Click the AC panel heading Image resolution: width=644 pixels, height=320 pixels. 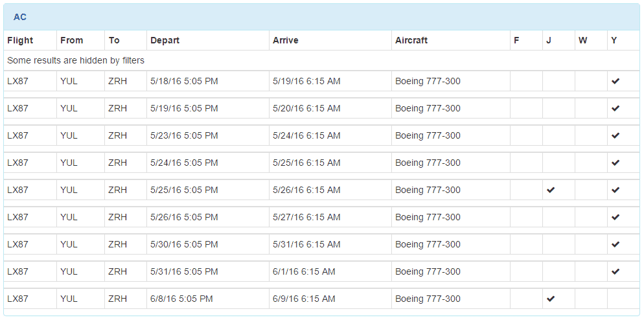20,17
